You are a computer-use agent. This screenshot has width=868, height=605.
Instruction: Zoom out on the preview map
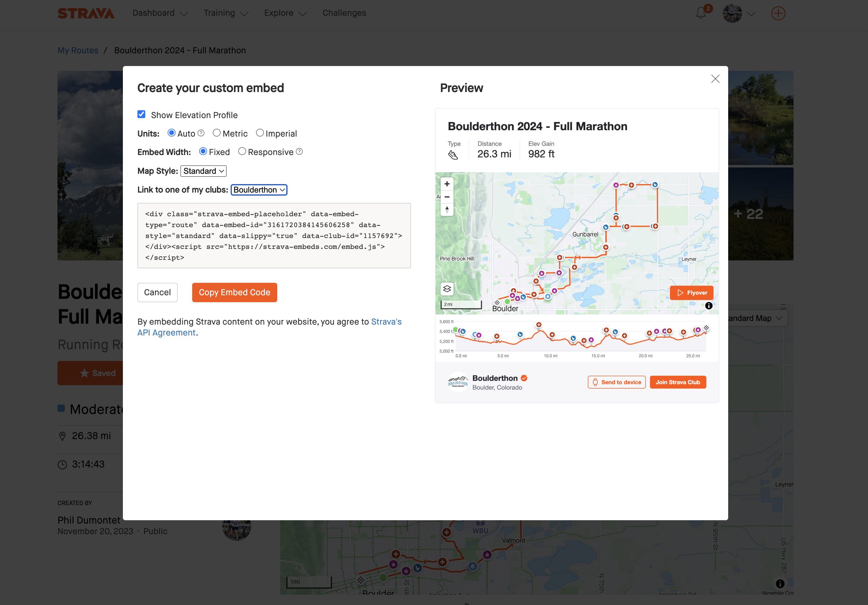click(x=447, y=197)
